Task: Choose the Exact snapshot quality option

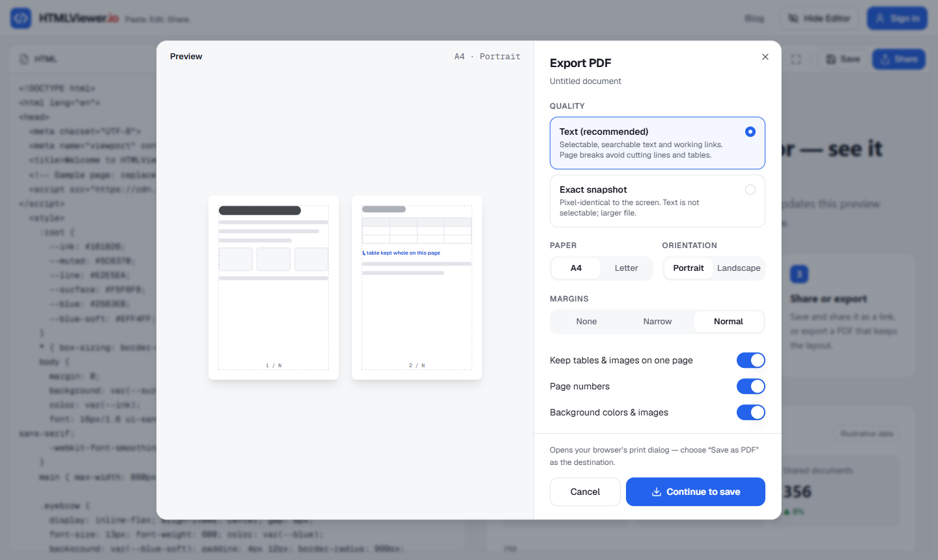Action: (x=657, y=201)
